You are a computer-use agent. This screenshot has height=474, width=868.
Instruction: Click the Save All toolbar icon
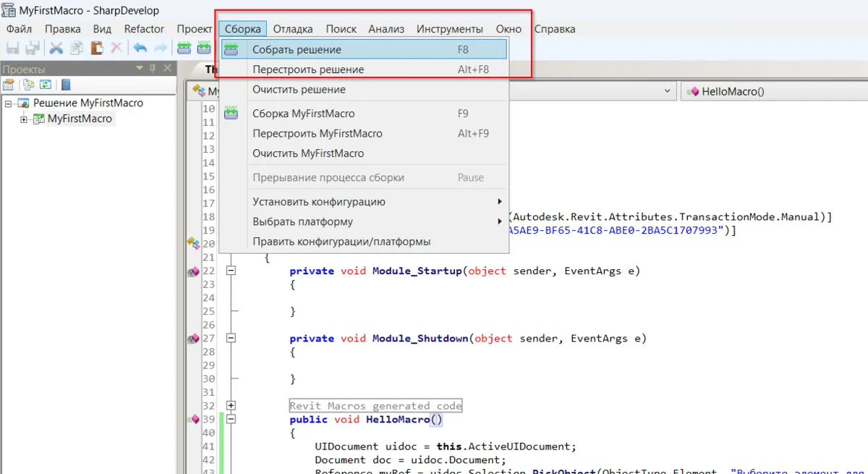[x=32, y=48]
